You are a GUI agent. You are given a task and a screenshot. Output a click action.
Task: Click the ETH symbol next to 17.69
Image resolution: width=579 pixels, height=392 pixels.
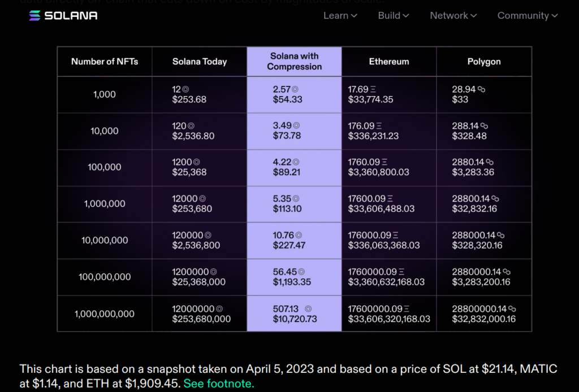[x=373, y=89]
